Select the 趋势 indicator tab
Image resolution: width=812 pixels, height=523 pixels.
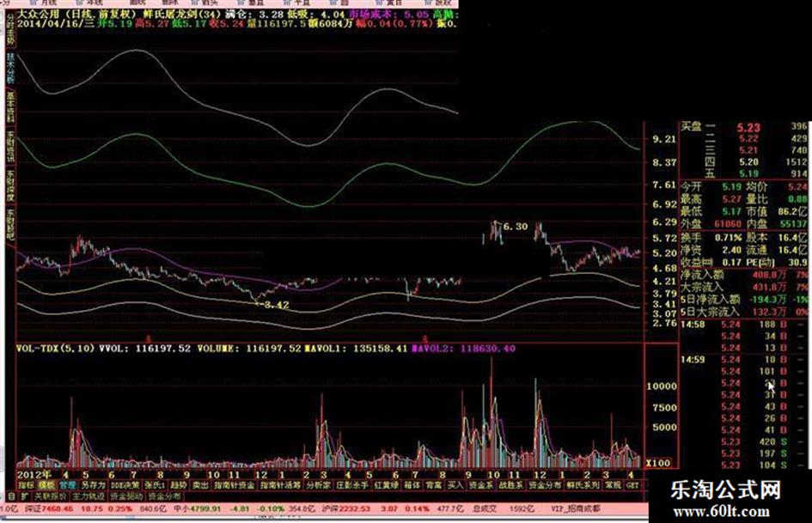178,485
